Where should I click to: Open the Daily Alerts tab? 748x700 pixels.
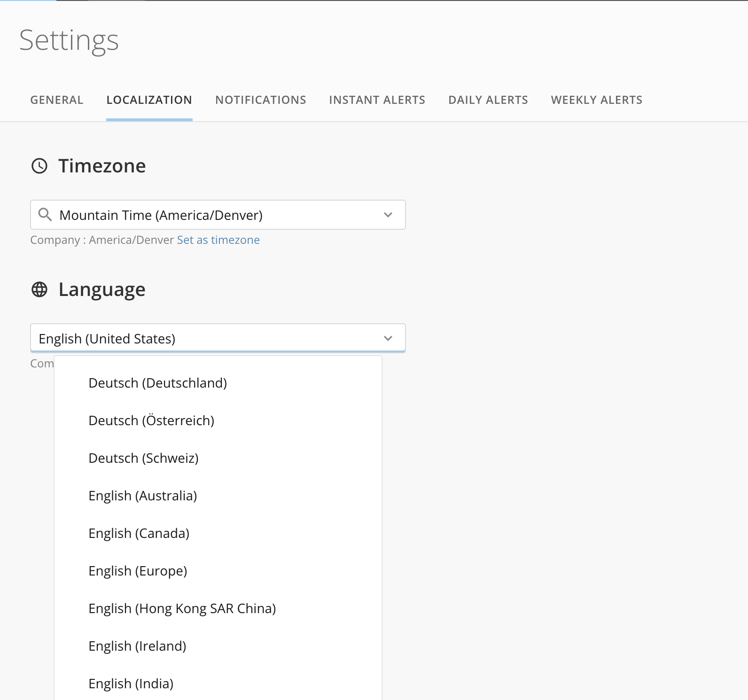(x=488, y=100)
